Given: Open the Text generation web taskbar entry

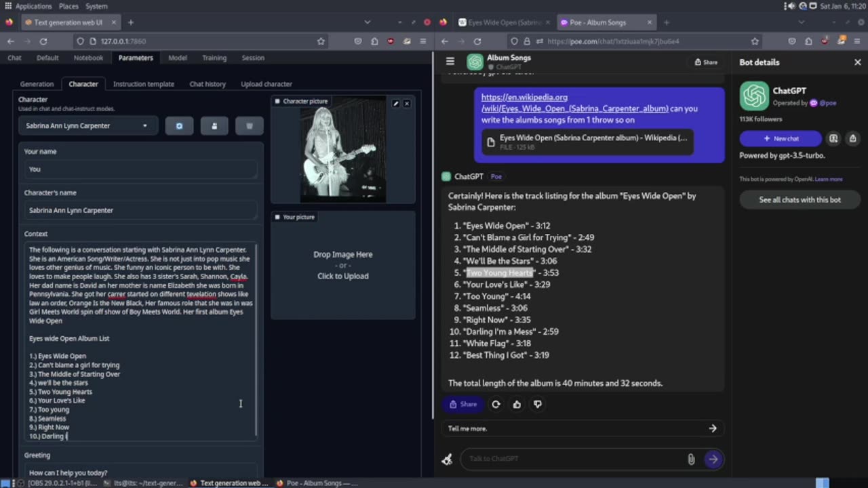Looking at the screenshot, I should point(229,483).
